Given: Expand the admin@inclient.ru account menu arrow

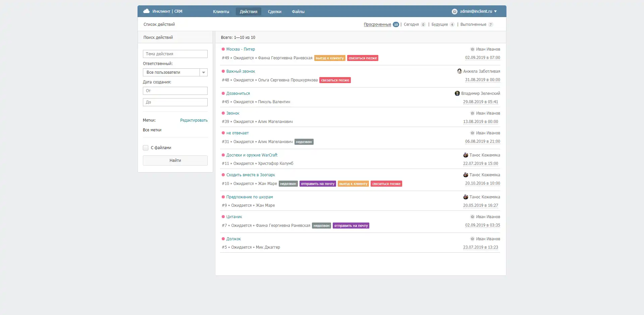Looking at the screenshot, I should pyautogui.click(x=495, y=11).
